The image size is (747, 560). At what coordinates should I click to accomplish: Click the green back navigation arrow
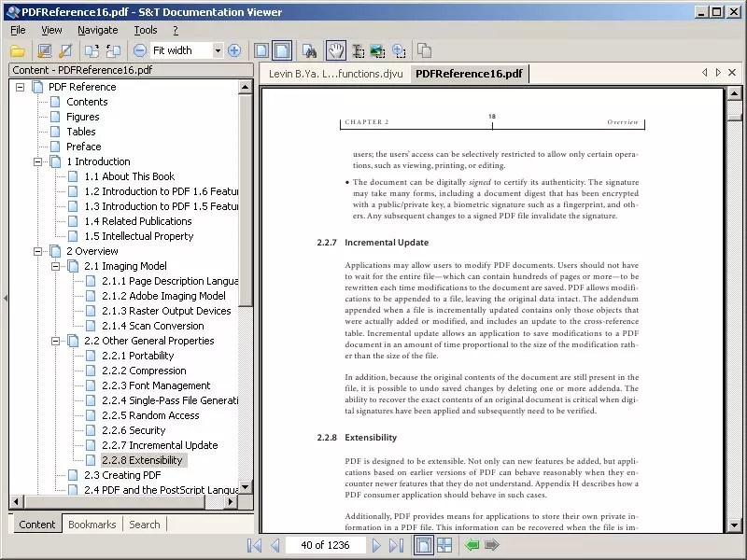pos(472,545)
